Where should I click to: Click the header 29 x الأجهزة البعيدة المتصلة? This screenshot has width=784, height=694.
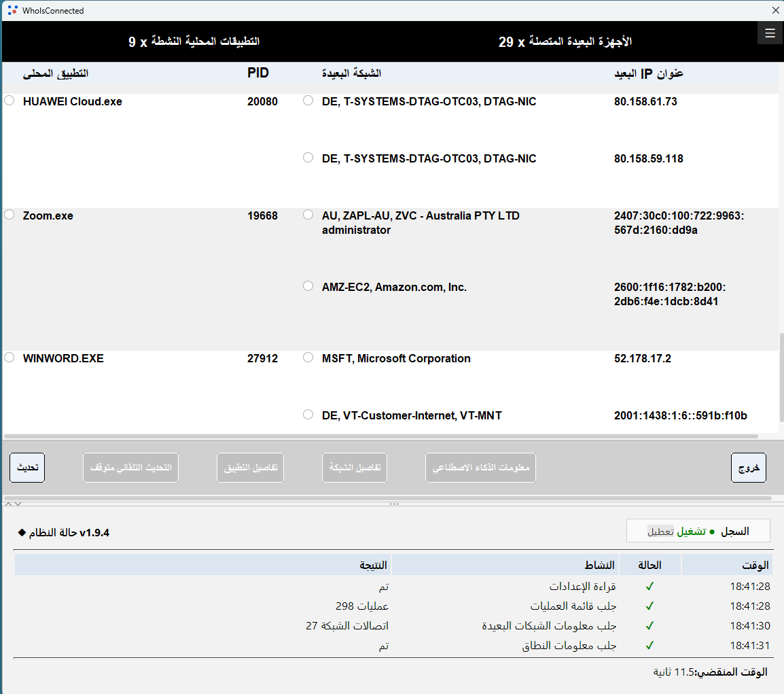point(565,41)
